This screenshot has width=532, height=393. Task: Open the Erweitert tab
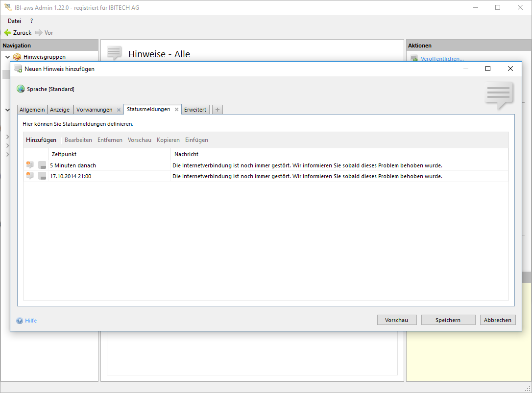click(195, 110)
